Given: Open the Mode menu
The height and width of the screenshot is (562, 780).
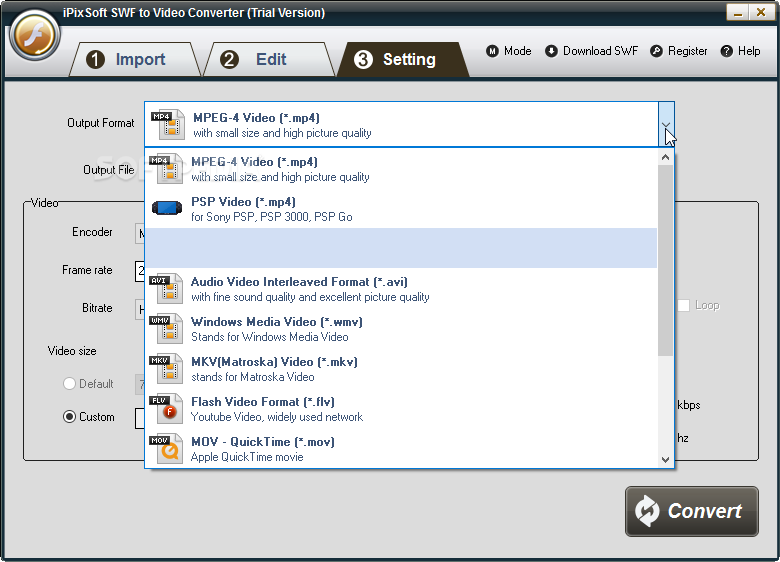Looking at the screenshot, I should coord(509,51).
